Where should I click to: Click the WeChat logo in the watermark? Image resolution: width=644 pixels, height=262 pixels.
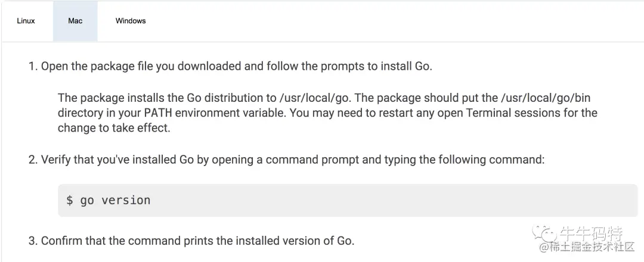coord(544,233)
